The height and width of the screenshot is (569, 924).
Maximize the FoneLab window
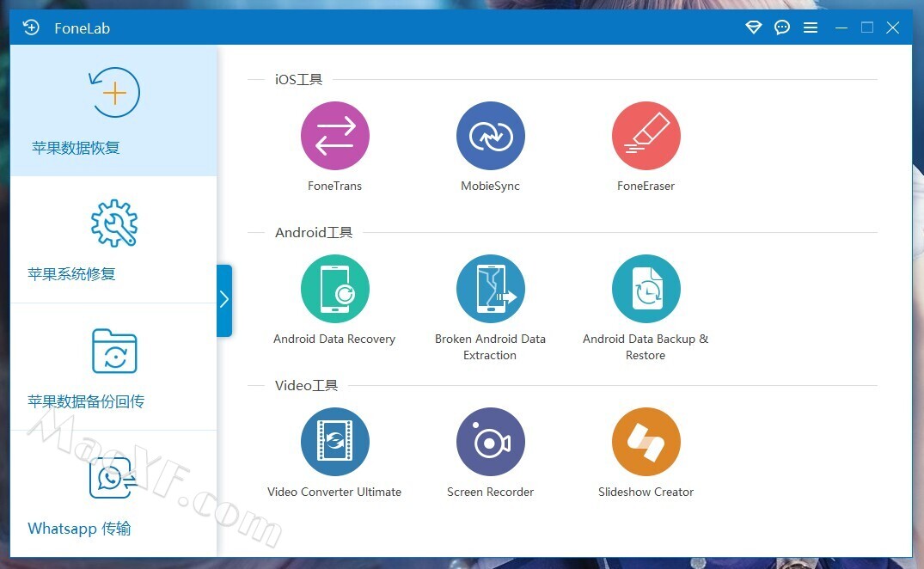point(866,28)
